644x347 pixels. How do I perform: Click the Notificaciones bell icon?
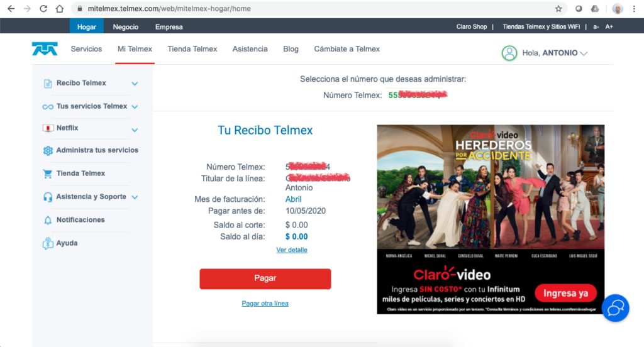pos(48,220)
